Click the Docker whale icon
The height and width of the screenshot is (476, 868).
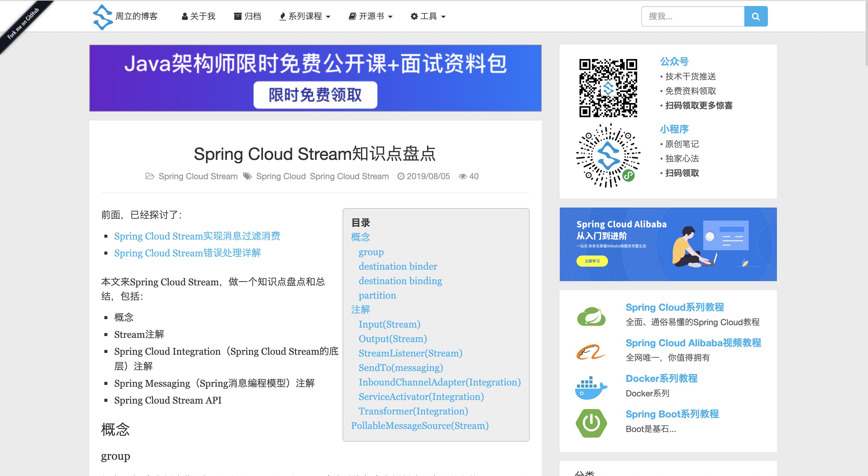pyautogui.click(x=591, y=388)
